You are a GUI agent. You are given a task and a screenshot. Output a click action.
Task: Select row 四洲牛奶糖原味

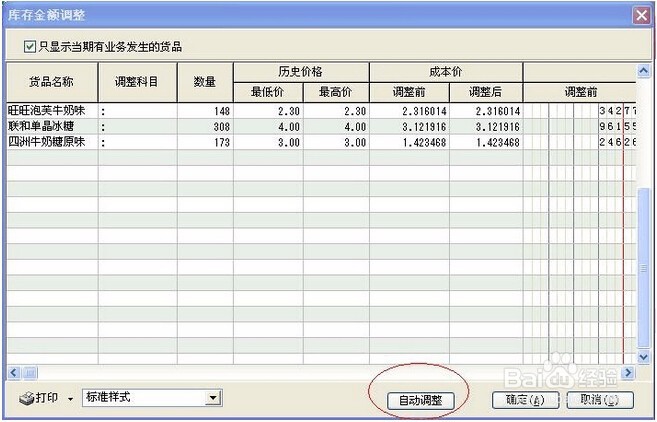point(321,142)
